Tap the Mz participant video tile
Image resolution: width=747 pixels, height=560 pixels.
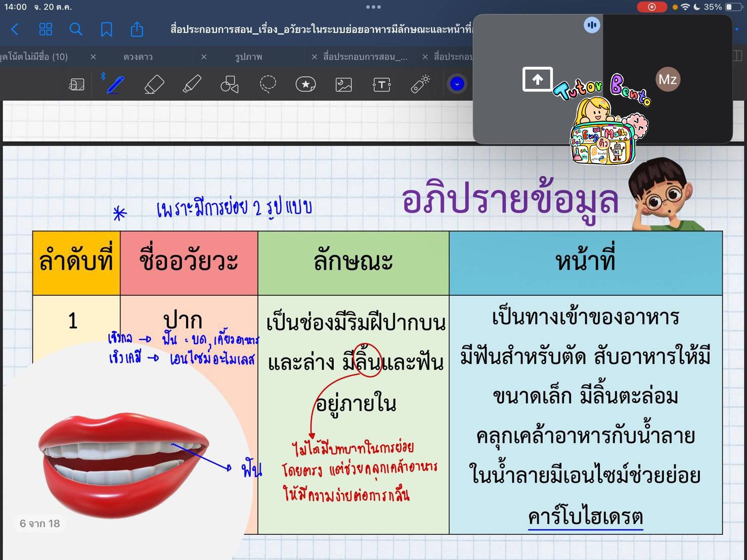[667, 79]
